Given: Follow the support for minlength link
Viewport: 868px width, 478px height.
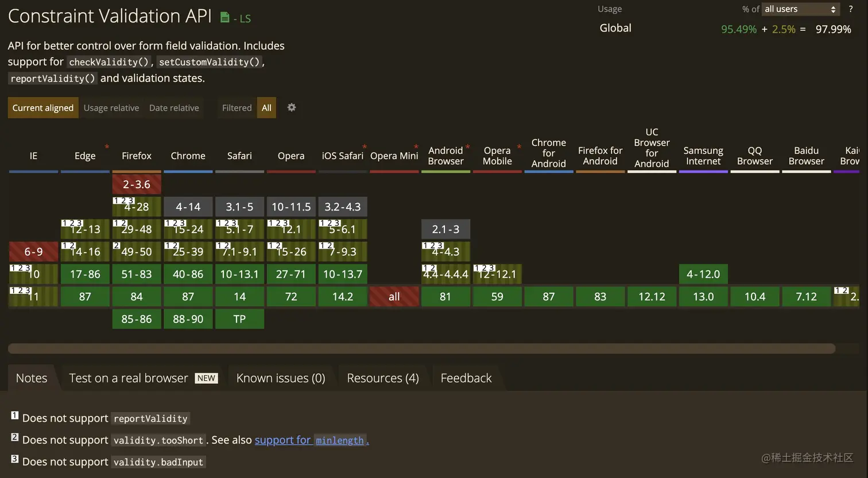Looking at the screenshot, I should pos(312,440).
